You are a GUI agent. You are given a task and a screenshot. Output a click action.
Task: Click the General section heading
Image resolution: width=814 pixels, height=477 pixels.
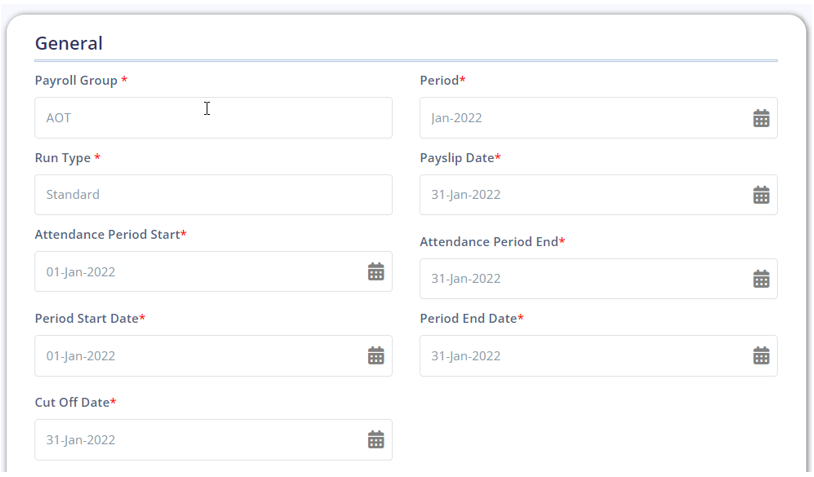[x=69, y=43]
